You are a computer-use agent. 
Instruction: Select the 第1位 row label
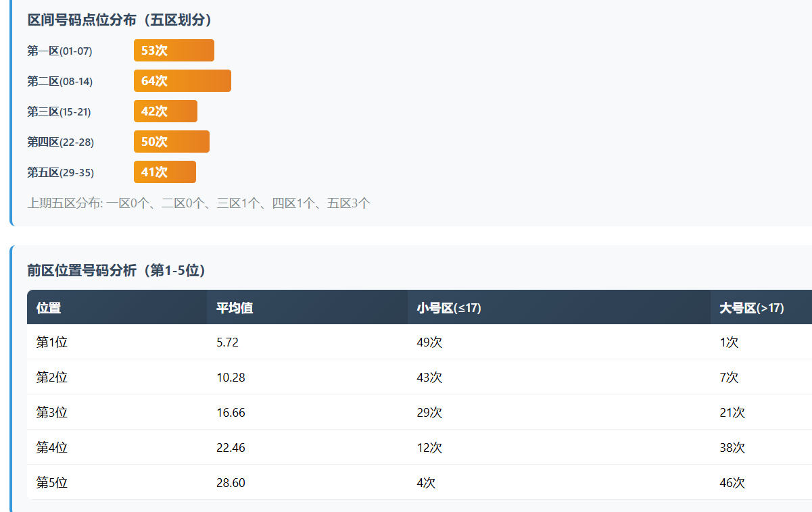pos(52,342)
